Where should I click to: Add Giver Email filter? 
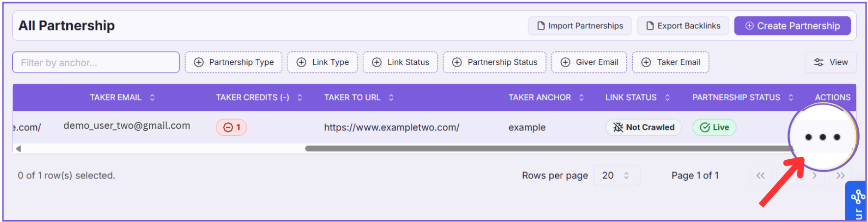coord(589,62)
